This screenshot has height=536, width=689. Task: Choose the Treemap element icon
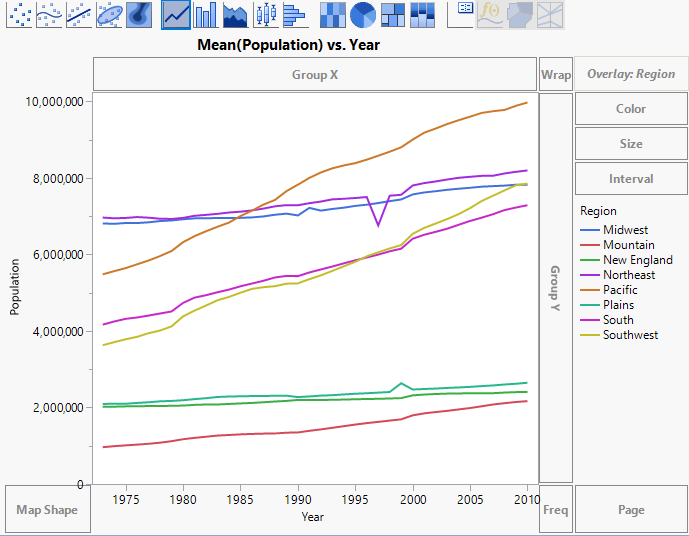[393, 14]
